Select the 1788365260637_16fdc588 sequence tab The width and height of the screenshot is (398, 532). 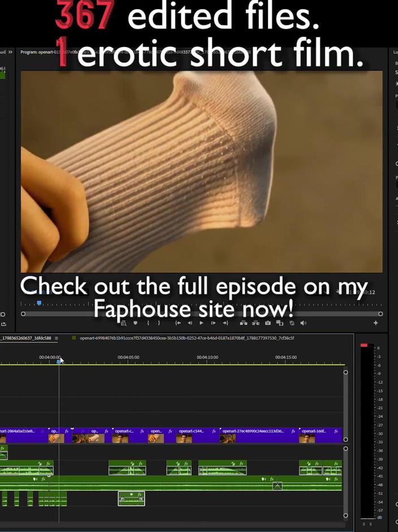coord(26,338)
